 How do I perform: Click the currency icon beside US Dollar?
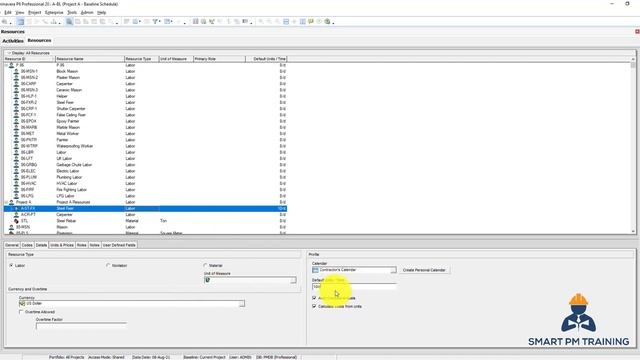click(22, 304)
